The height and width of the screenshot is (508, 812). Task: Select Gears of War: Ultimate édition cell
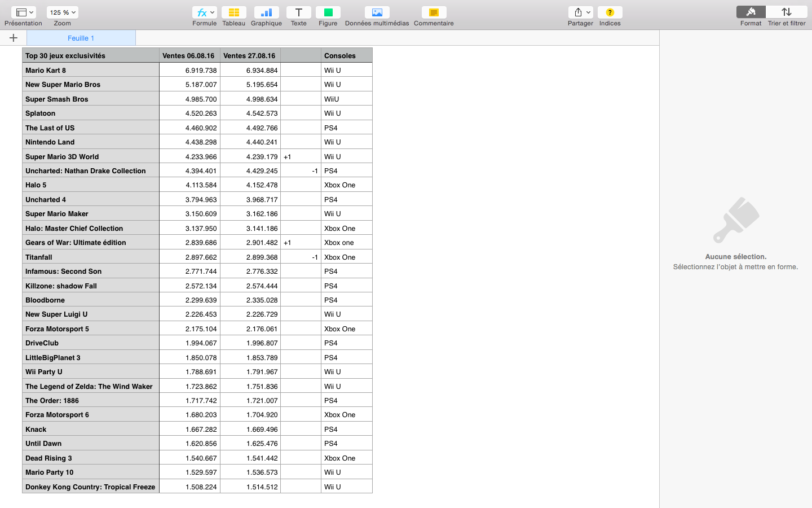tap(91, 242)
